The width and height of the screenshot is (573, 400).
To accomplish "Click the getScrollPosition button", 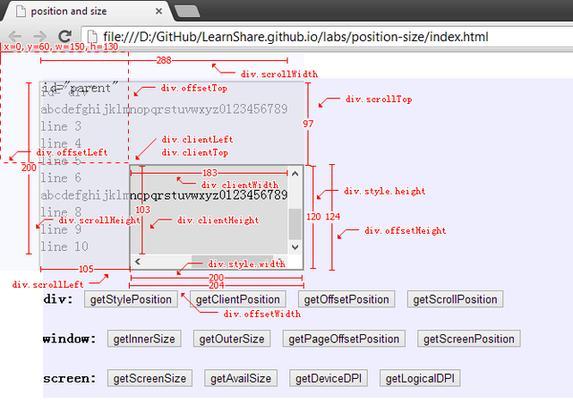I will tap(455, 300).
